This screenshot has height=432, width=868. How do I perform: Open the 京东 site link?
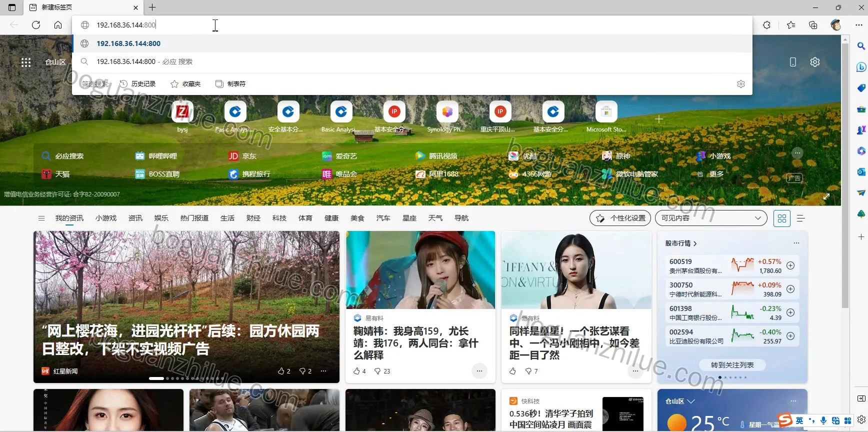coord(242,156)
